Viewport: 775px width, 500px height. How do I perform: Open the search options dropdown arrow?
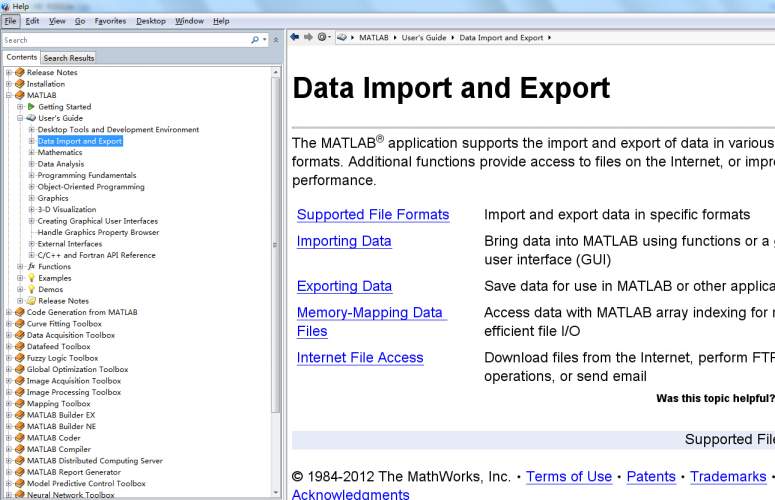coord(265,40)
